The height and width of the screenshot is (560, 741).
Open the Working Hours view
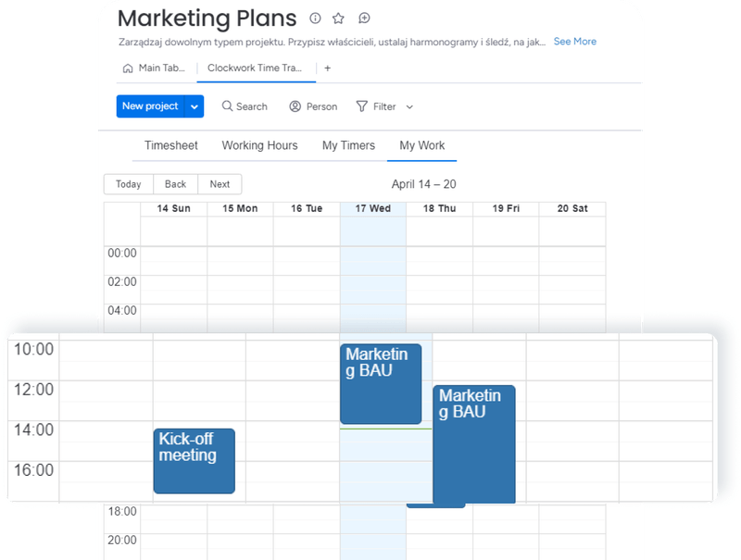(x=259, y=145)
